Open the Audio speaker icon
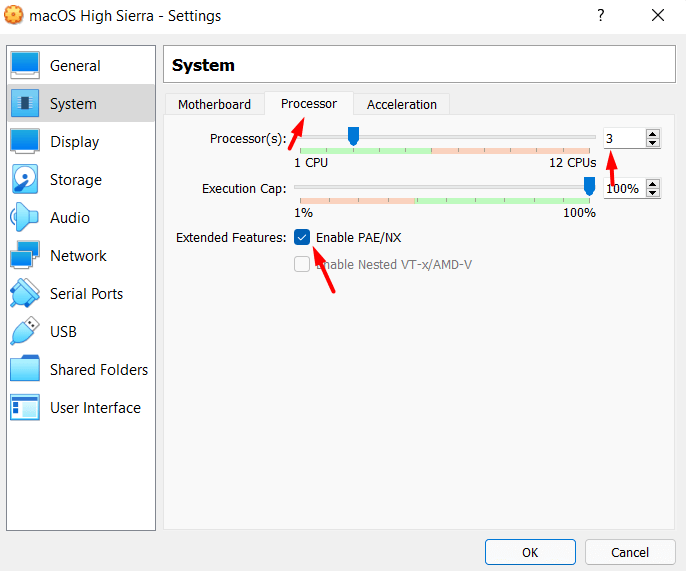 click(24, 217)
